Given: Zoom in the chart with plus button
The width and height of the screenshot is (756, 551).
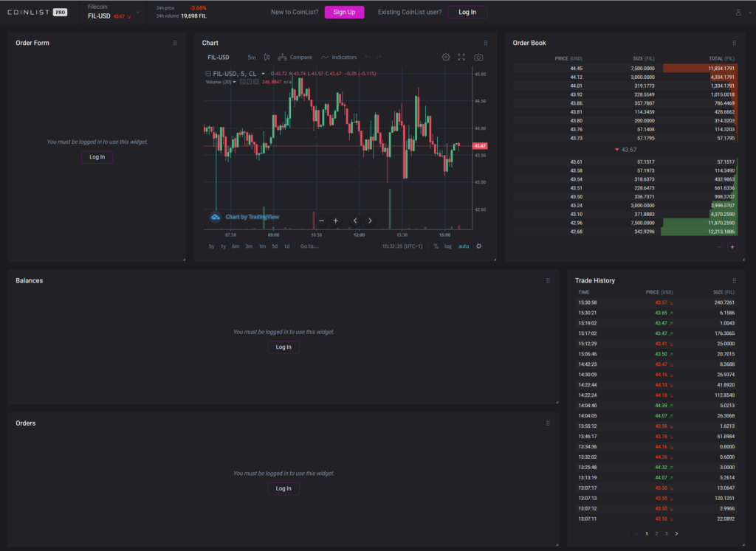Looking at the screenshot, I should 336,221.
